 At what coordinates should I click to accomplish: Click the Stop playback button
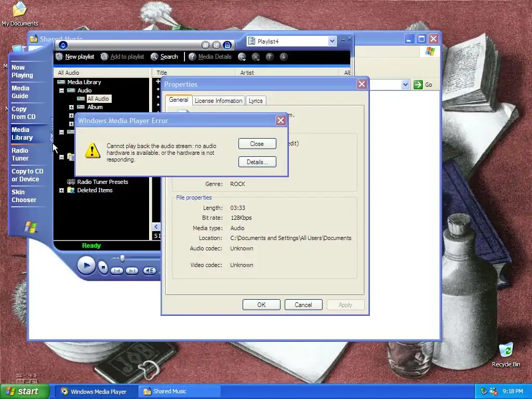tap(103, 268)
